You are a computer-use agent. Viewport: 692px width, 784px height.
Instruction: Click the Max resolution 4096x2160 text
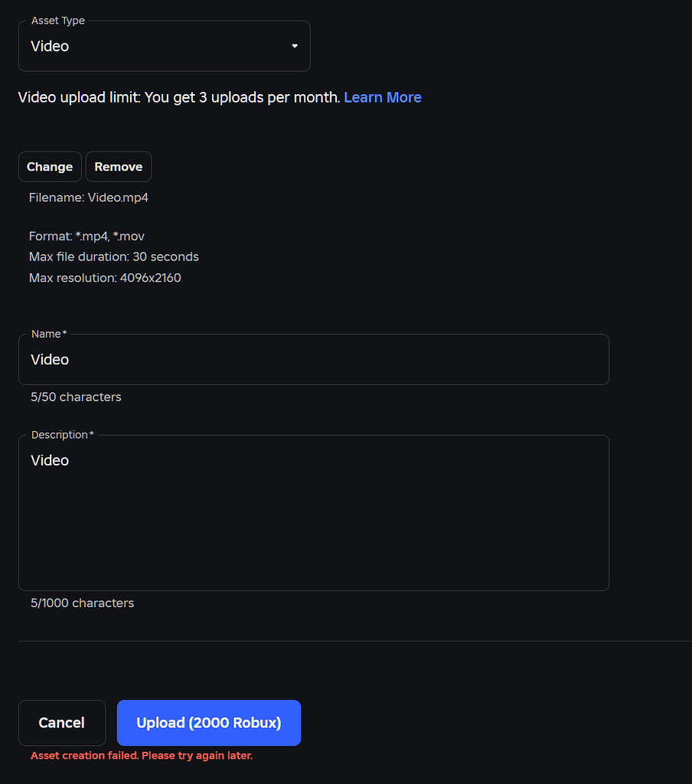click(105, 277)
